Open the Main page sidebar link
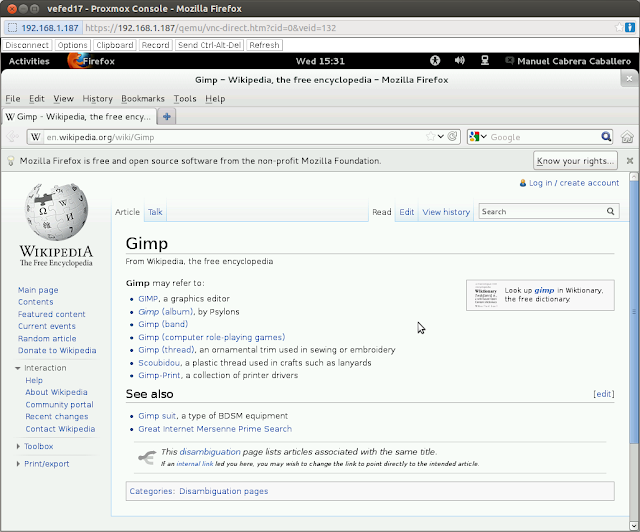The width and height of the screenshot is (640, 532). pos(38,290)
